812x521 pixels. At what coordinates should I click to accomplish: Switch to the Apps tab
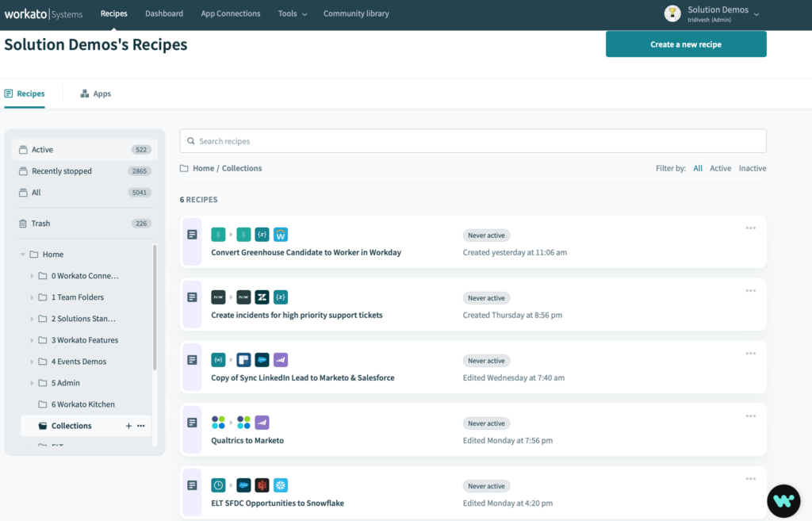95,93
